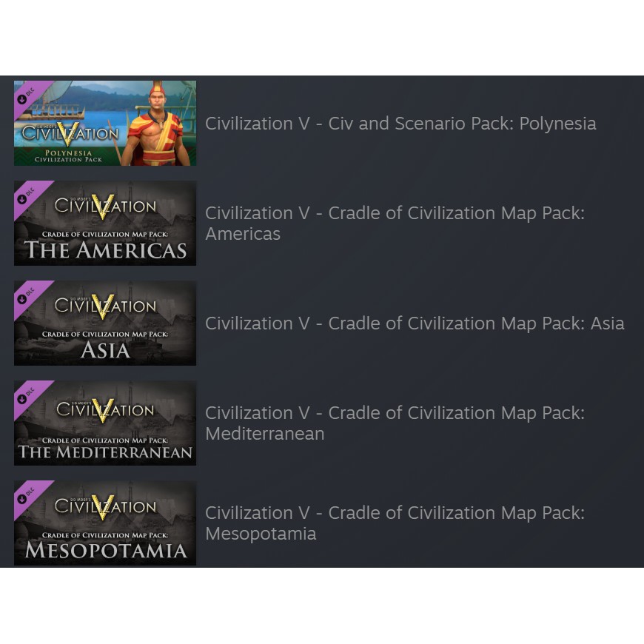Select Cradle of Civilization Map Pack: Americas title
The width and height of the screenshot is (644, 644).
click(x=395, y=224)
